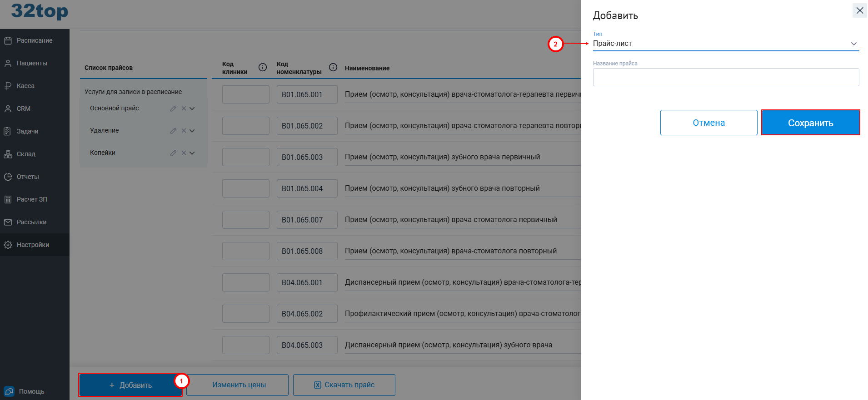Image resolution: width=868 pixels, height=400 pixels.
Task: Close the Добавить panel with X
Action: pyautogui.click(x=859, y=10)
